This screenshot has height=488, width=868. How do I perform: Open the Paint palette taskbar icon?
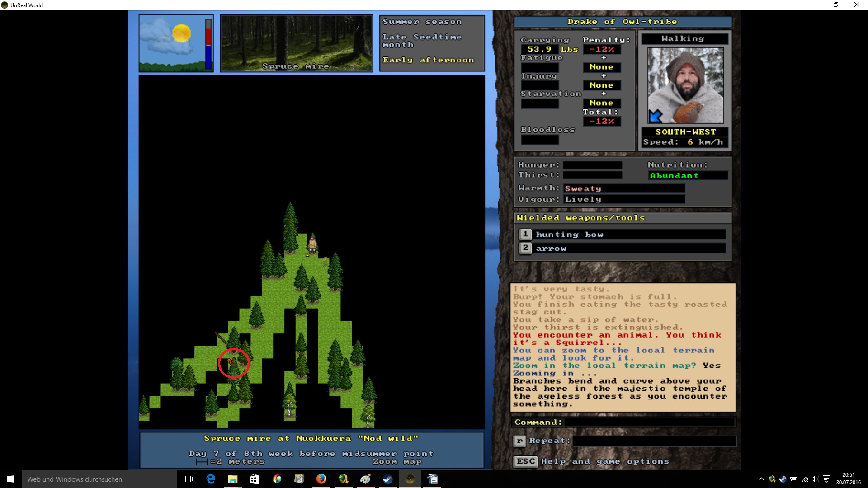pos(365,479)
